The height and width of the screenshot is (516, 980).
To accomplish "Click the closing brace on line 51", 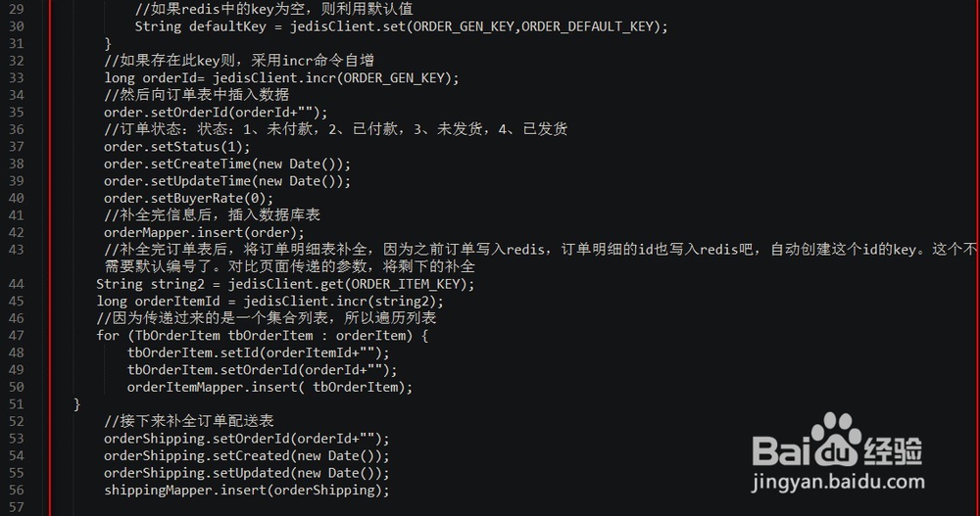I will pos(77,403).
